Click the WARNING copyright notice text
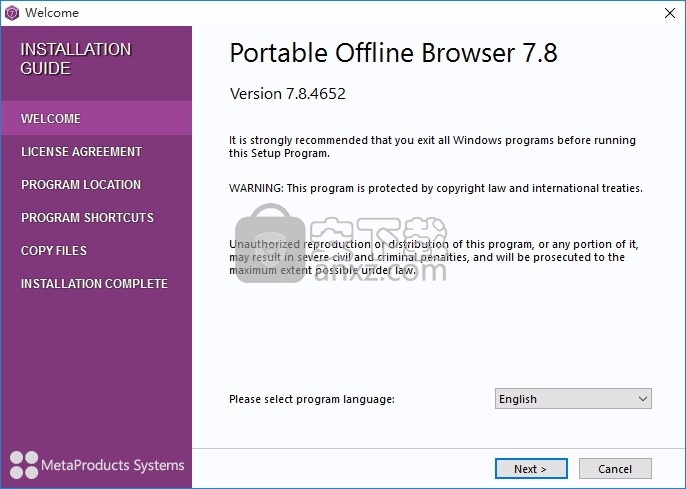 point(436,188)
